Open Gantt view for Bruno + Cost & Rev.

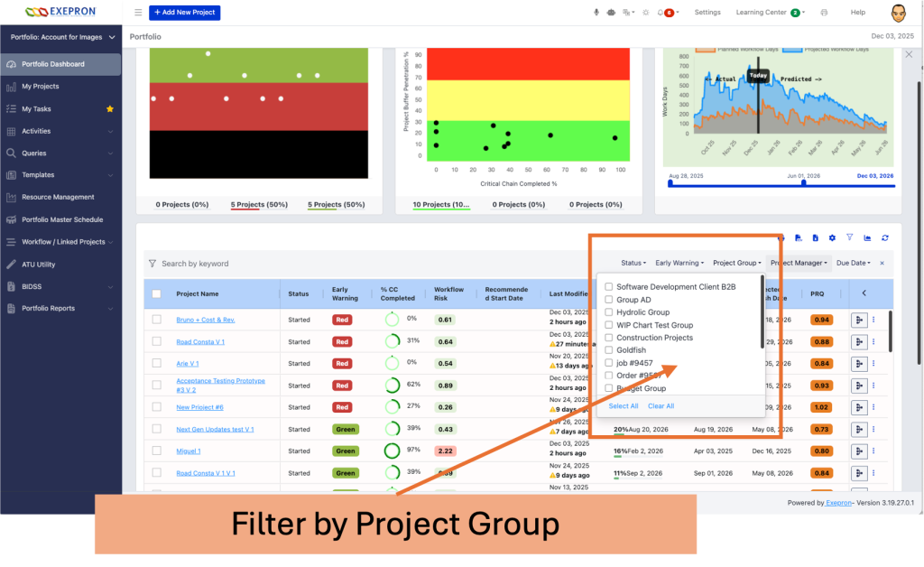860,320
